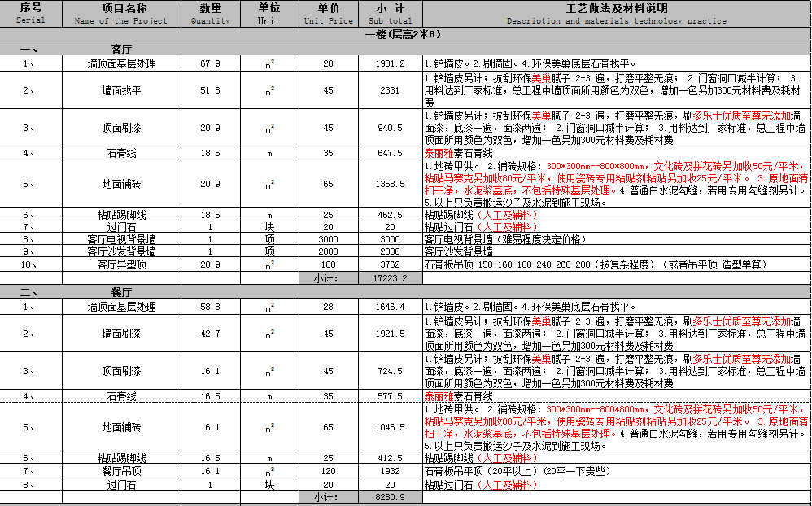812x506 pixels.
Task: Click the 餐厅吊顶 item name
Action: [121, 471]
